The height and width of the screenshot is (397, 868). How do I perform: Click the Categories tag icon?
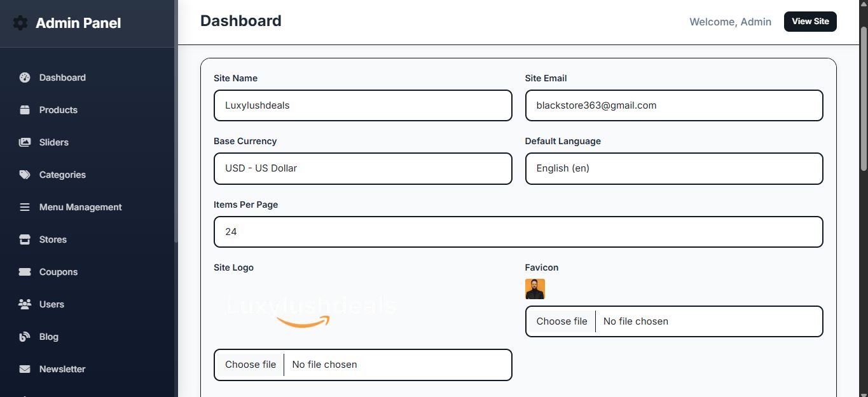(25, 175)
